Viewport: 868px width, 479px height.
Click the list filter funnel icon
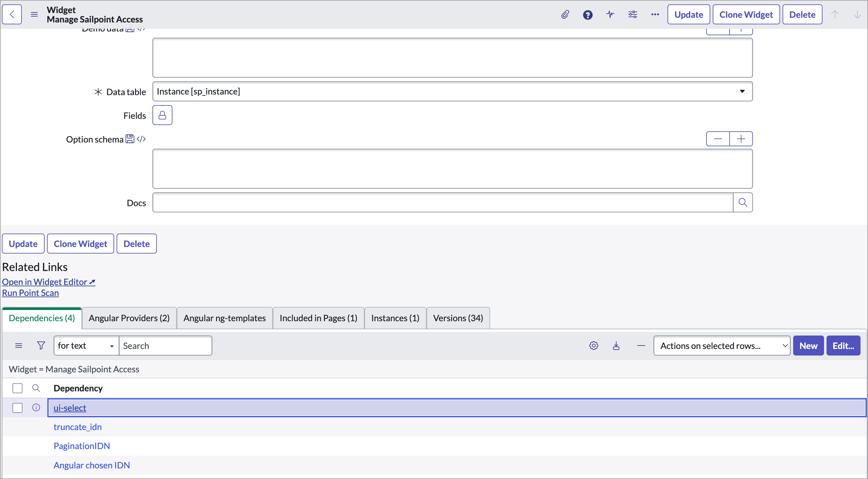pyautogui.click(x=41, y=346)
